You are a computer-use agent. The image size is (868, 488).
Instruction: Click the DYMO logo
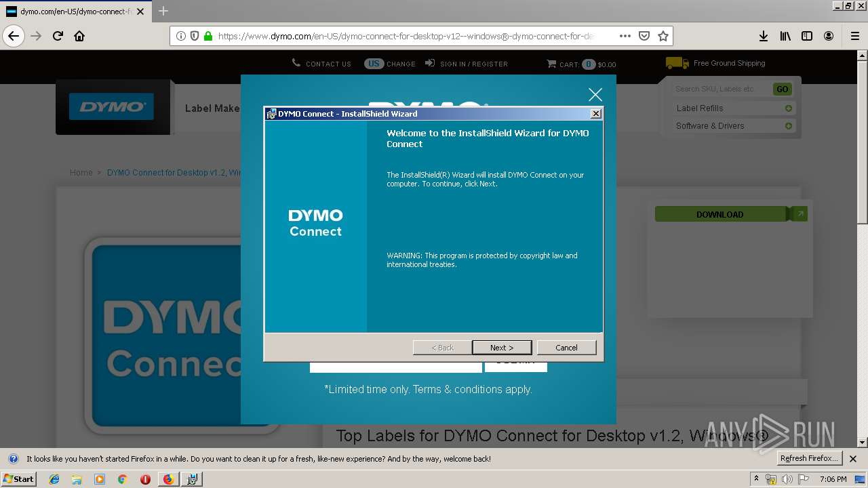(x=111, y=107)
